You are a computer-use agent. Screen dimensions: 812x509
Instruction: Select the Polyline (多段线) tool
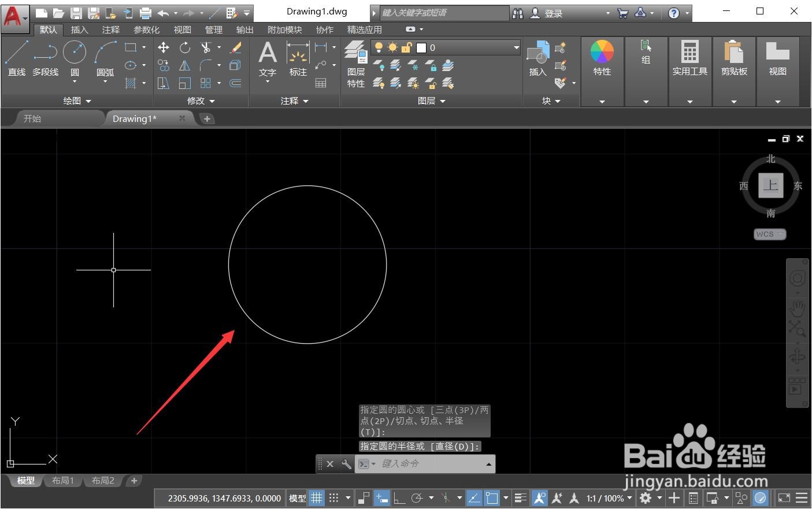pos(46,59)
